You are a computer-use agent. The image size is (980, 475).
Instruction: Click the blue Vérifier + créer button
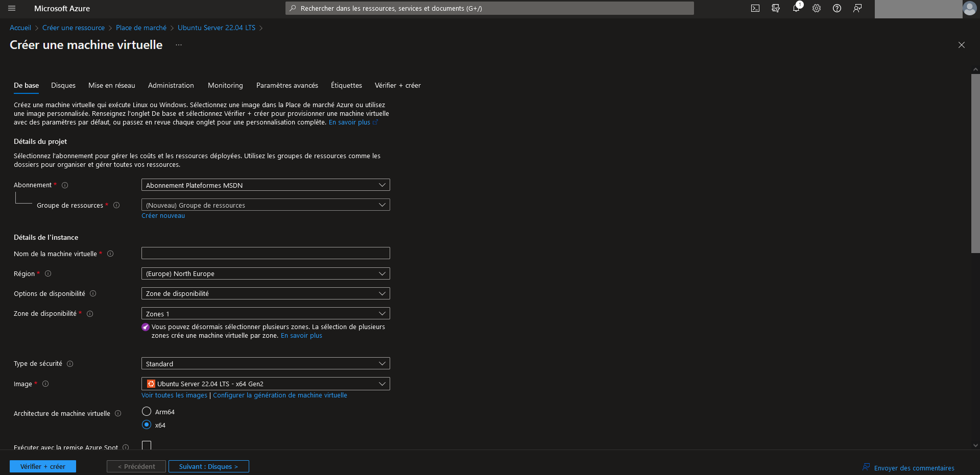pos(43,466)
